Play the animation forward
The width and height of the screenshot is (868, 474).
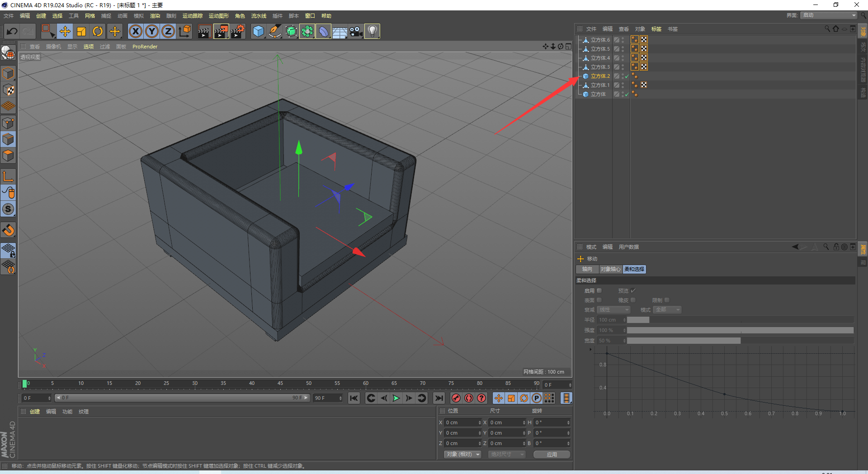point(396,398)
